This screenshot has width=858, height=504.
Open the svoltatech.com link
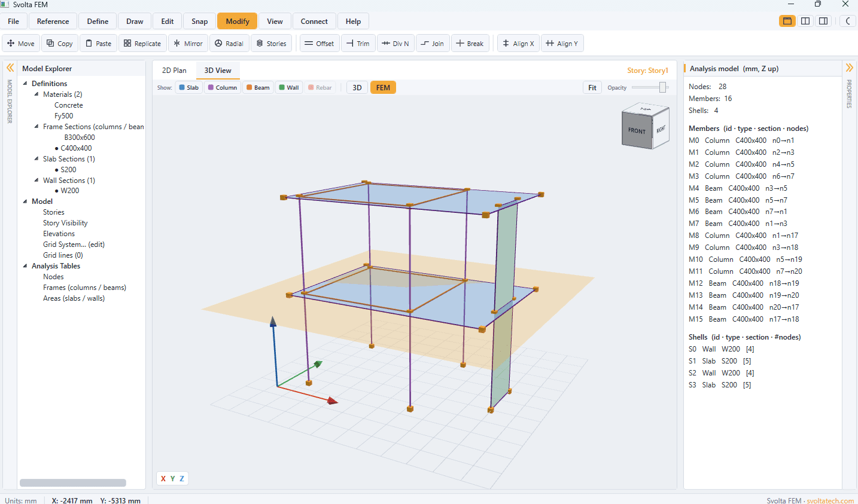[830, 500]
